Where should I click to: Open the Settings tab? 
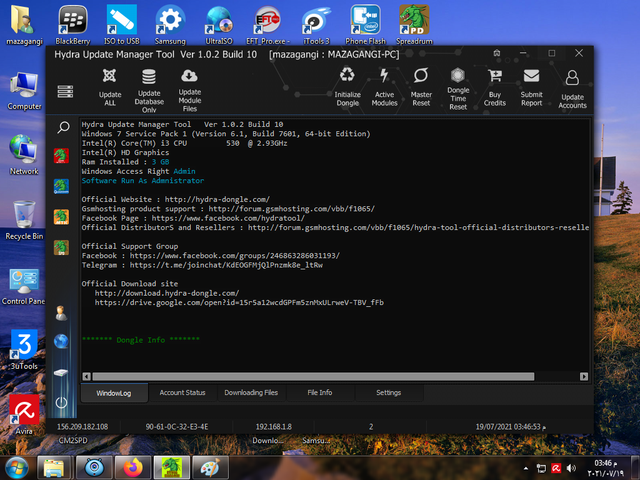388,393
